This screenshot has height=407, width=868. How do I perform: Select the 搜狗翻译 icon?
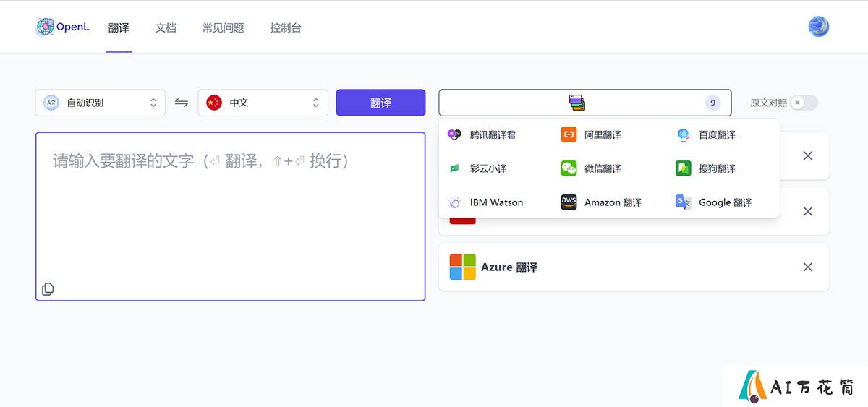(x=683, y=168)
